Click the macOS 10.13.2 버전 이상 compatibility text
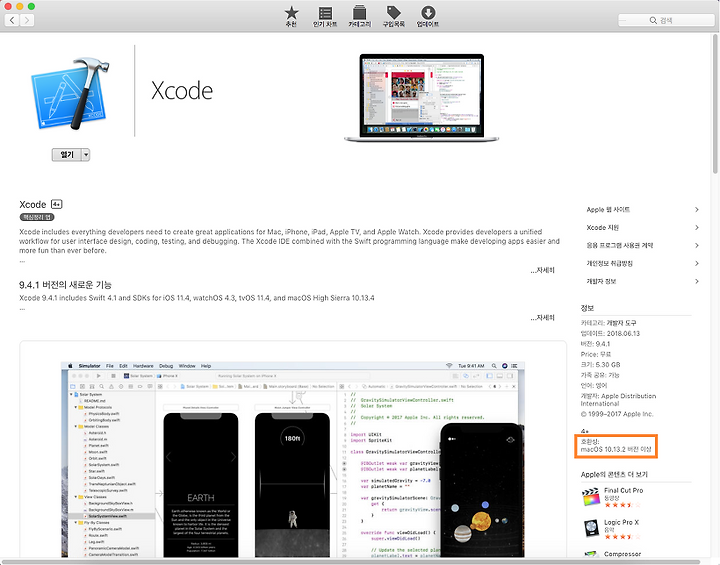The height and width of the screenshot is (565, 720). click(616, 449)
